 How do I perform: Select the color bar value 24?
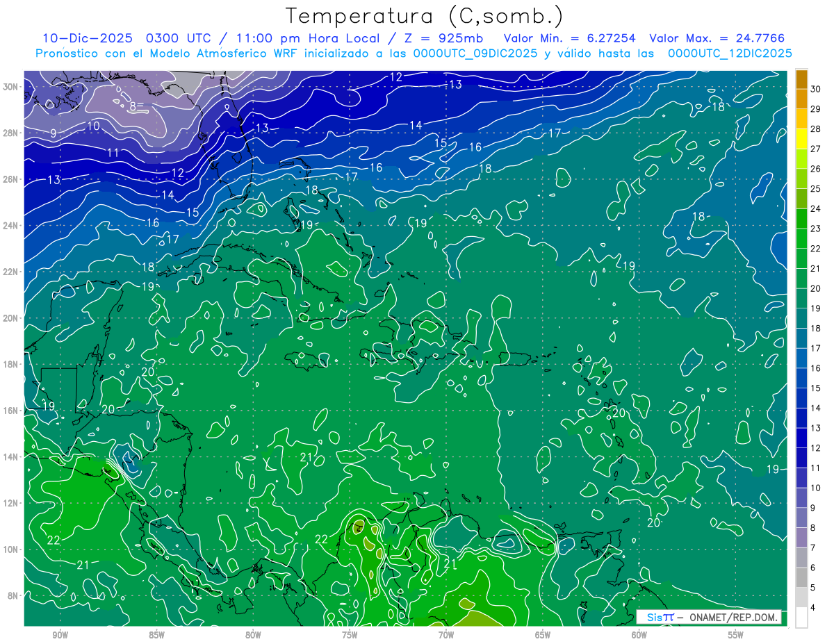pyautogui.click(x=816, y=208)
